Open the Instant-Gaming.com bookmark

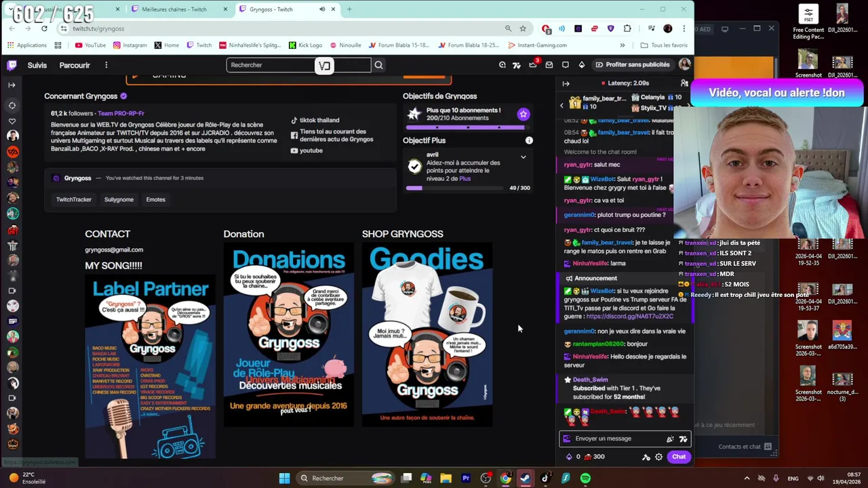(537, 45)
